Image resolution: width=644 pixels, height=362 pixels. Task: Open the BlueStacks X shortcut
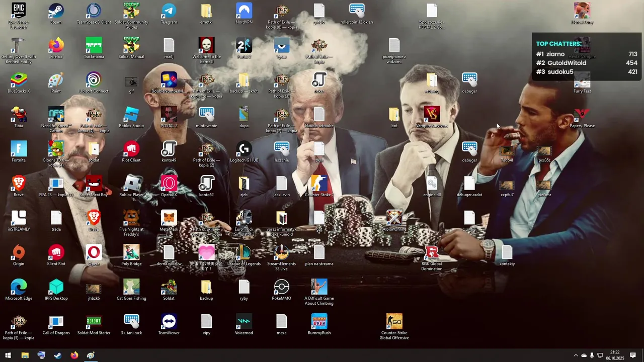pos(19,83)
